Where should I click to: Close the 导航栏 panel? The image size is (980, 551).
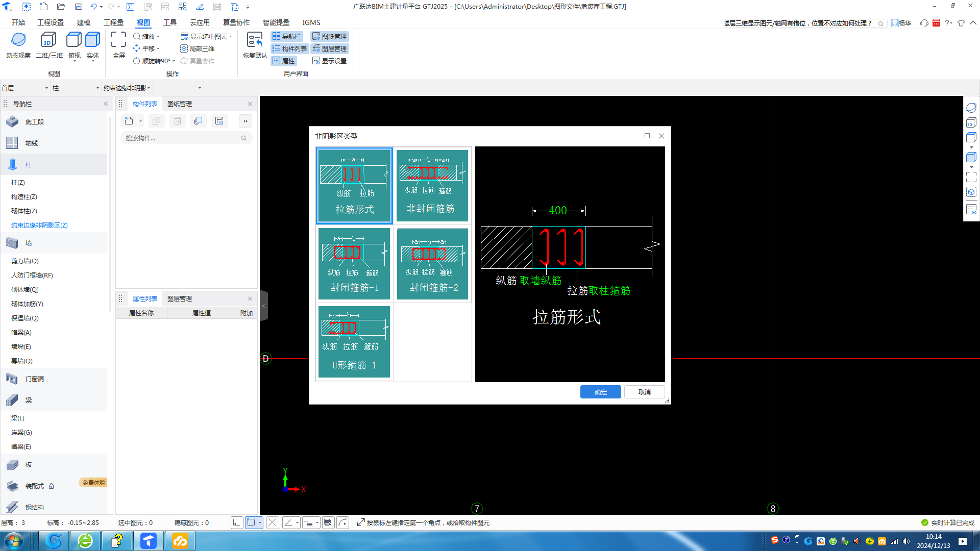106,104
